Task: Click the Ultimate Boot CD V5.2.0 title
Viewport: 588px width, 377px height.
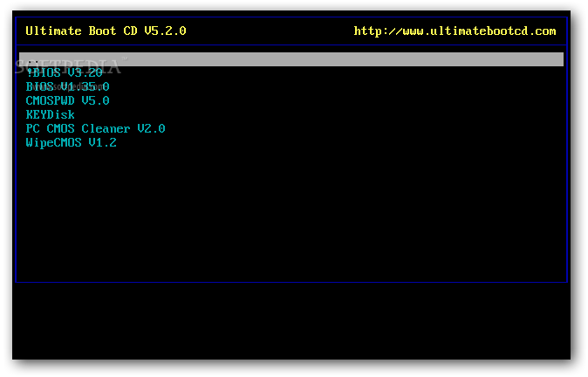Action: (106, 31)
